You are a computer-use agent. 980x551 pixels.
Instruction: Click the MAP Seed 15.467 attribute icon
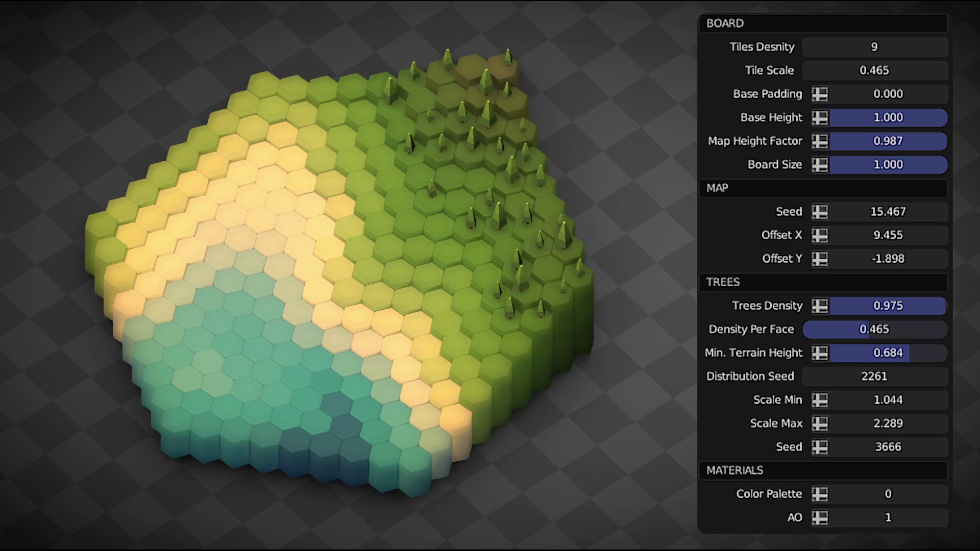[820, 212]
